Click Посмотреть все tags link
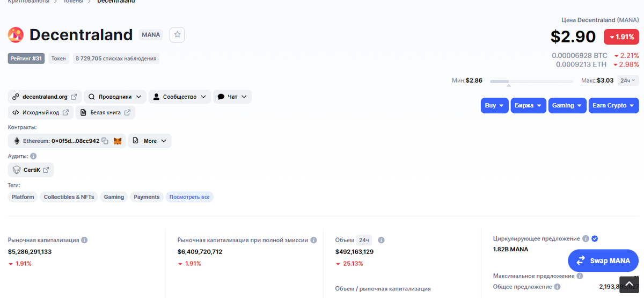The image size is (644, 298). [189, 197]
